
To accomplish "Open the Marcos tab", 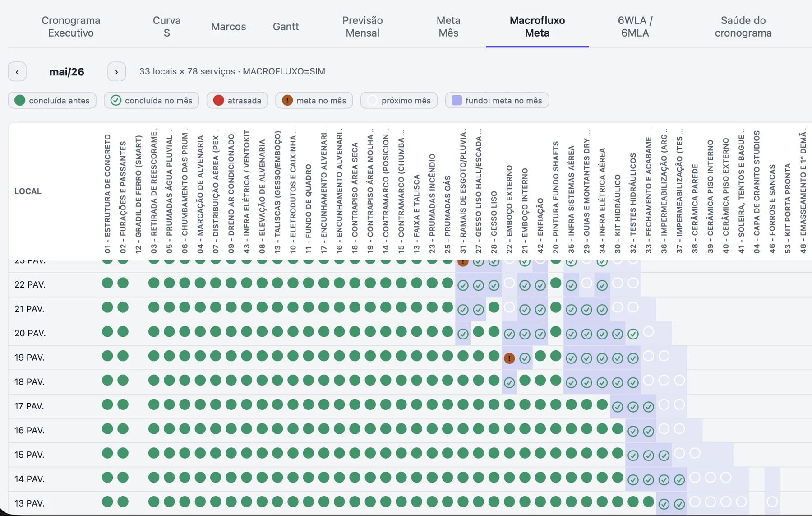I will click(x=228, y=27).
